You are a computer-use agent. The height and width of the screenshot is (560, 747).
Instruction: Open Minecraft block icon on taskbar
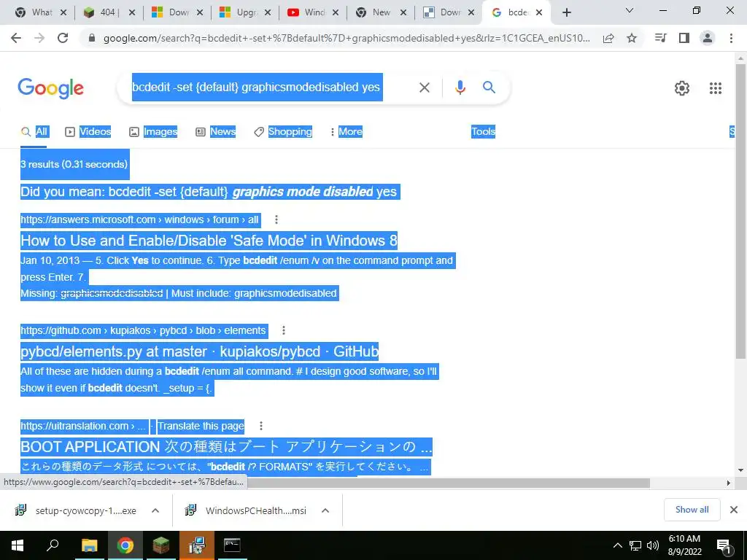coord(161,545)
